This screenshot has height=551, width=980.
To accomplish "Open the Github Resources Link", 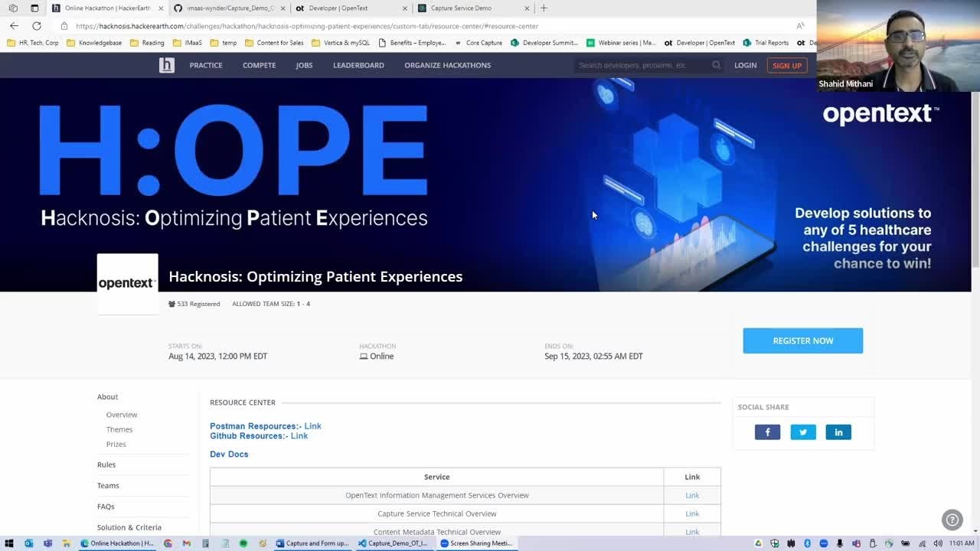I will click(x=299, y=436).
